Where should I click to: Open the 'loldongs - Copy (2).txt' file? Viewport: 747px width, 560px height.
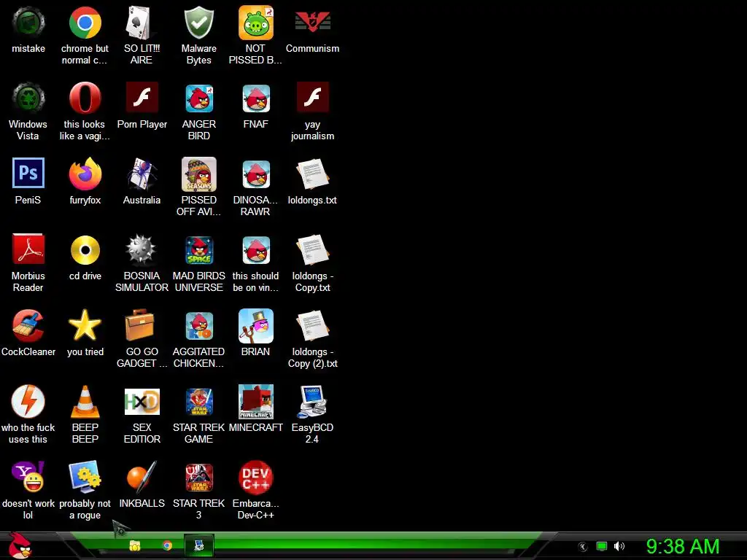coord(312,326)
